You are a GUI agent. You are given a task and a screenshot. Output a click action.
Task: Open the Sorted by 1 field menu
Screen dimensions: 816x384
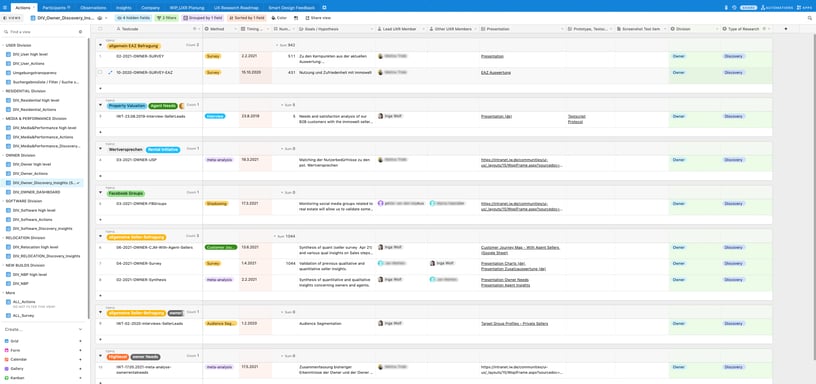(x=247, y=18)
